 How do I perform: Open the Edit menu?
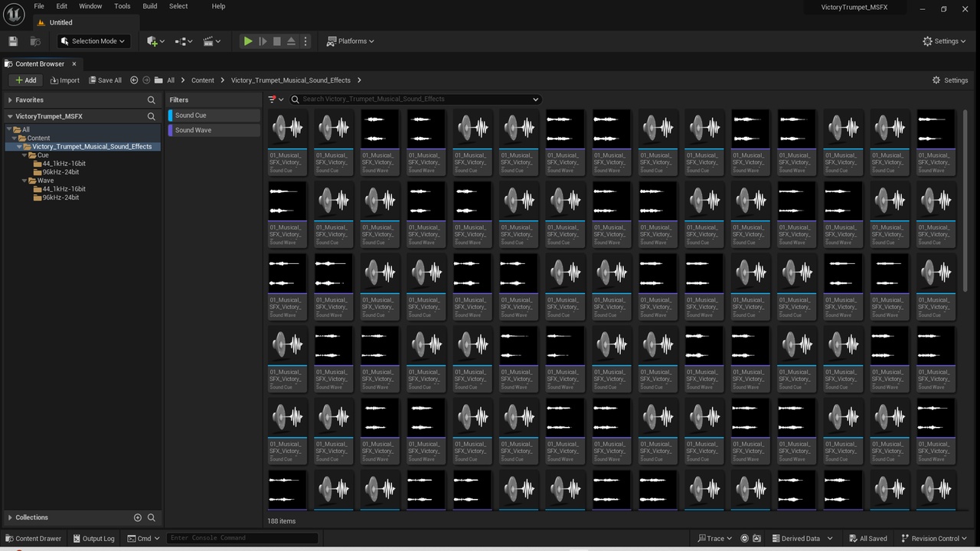click(x=61, y=6)
